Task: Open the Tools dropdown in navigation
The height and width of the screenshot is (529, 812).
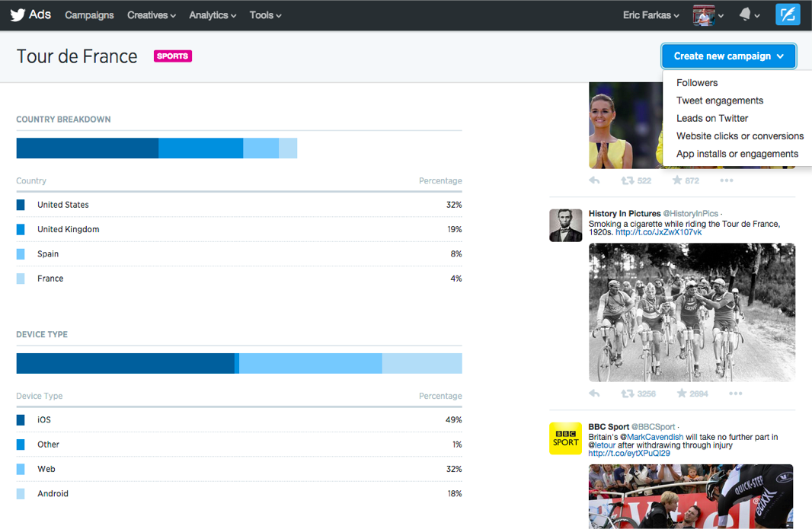Action: (x=265, y=15)
